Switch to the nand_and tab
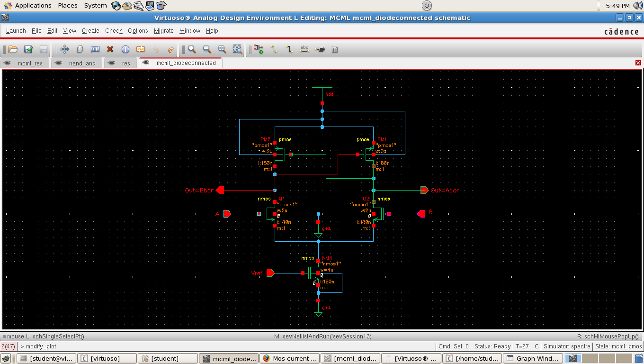The width and height of the screenshot is (644, 364). pyautogui.click(x=82, y=63)
